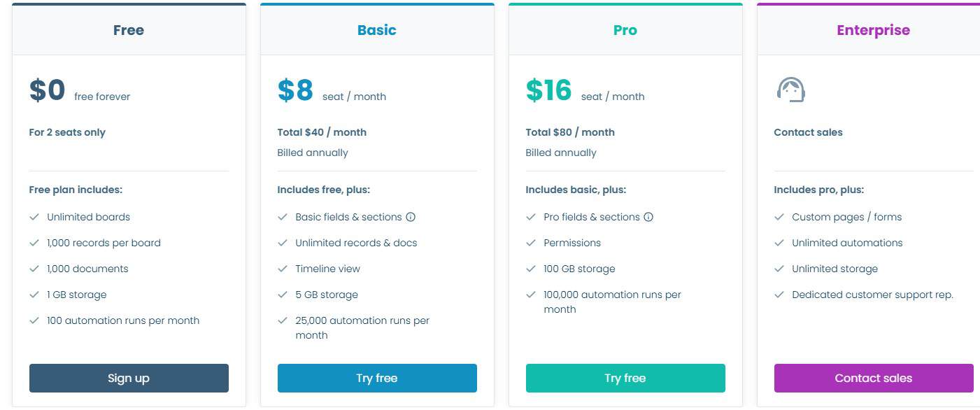Click the checkmark next to 5 GB storage

coord(283,295)
